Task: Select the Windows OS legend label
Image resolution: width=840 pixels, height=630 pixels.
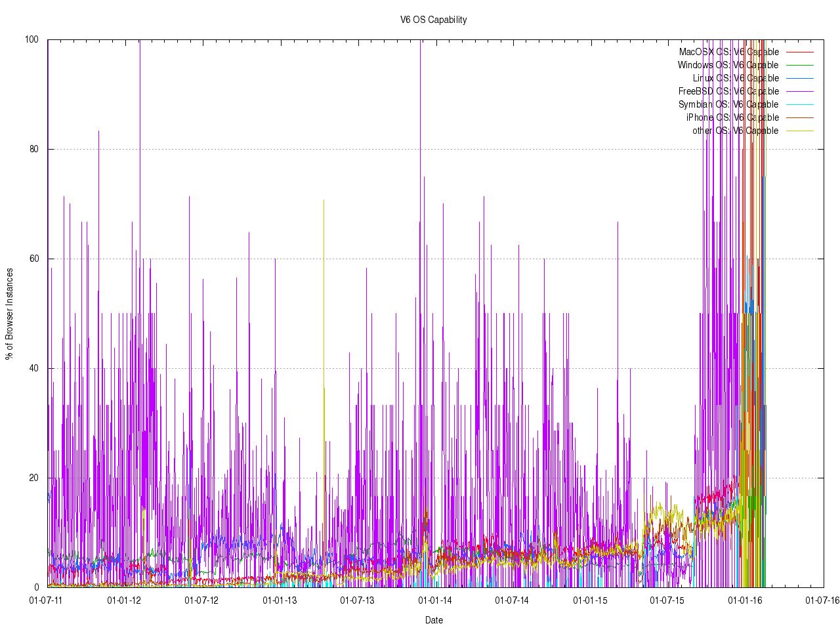Action: pyautogui.click(x=728, y=65)
